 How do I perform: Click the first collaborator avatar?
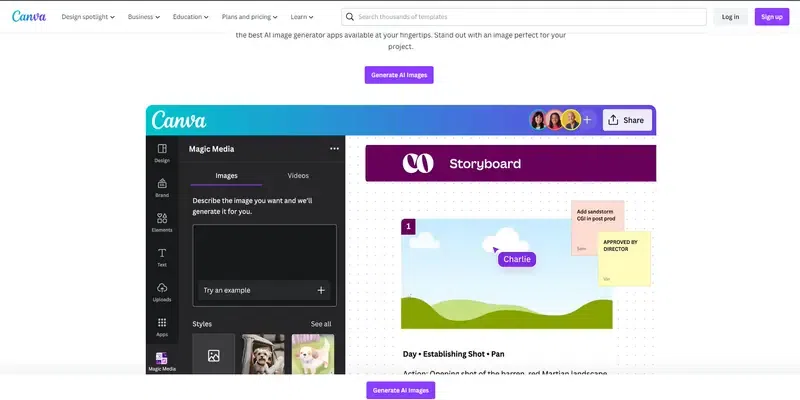[538, 120]
